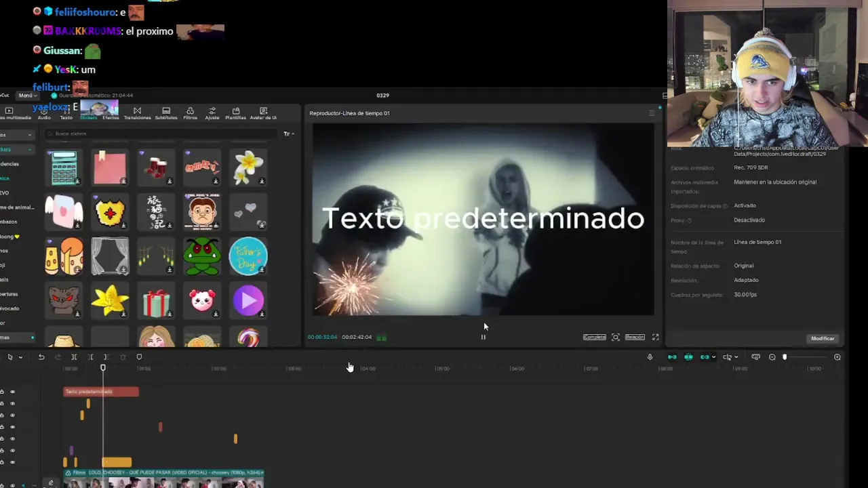Open the Avatar de IA icon
868x488 pixels.
(x=263, y=110)
